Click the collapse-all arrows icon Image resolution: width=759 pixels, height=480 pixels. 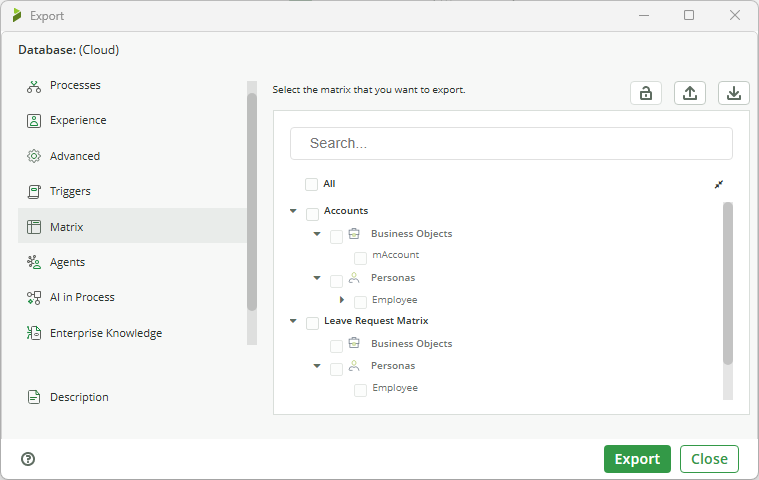coord(719,184)
